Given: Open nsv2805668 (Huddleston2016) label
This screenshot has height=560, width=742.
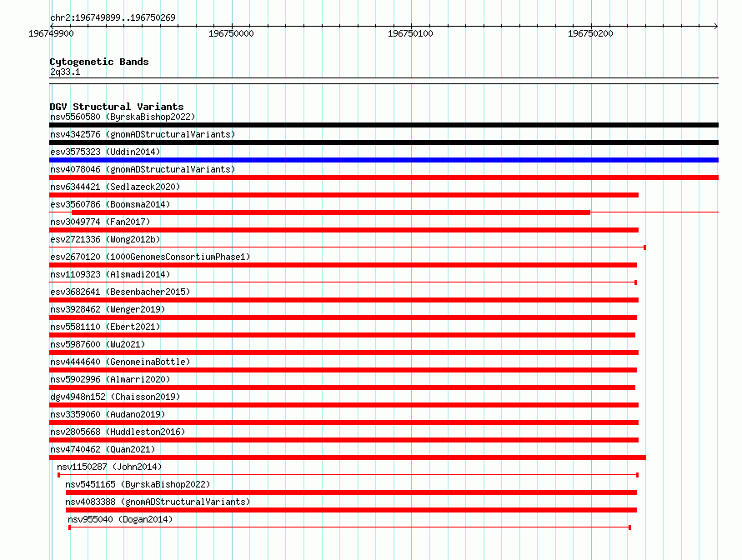Looking at the screenshot, I should tap(118, 432).
